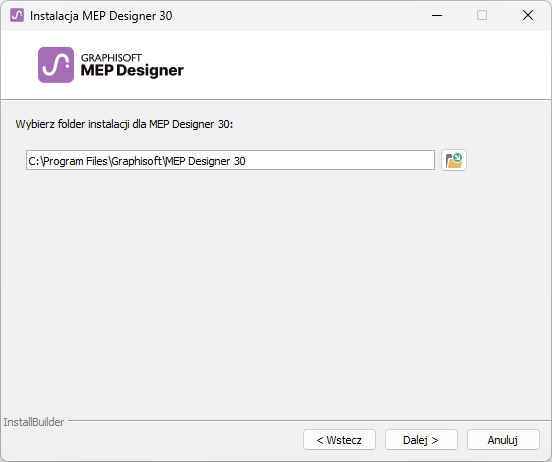Click the 'Instalacja MEP Designer 30' title
This screenshot has width=552, height=462.
point(101,16)
